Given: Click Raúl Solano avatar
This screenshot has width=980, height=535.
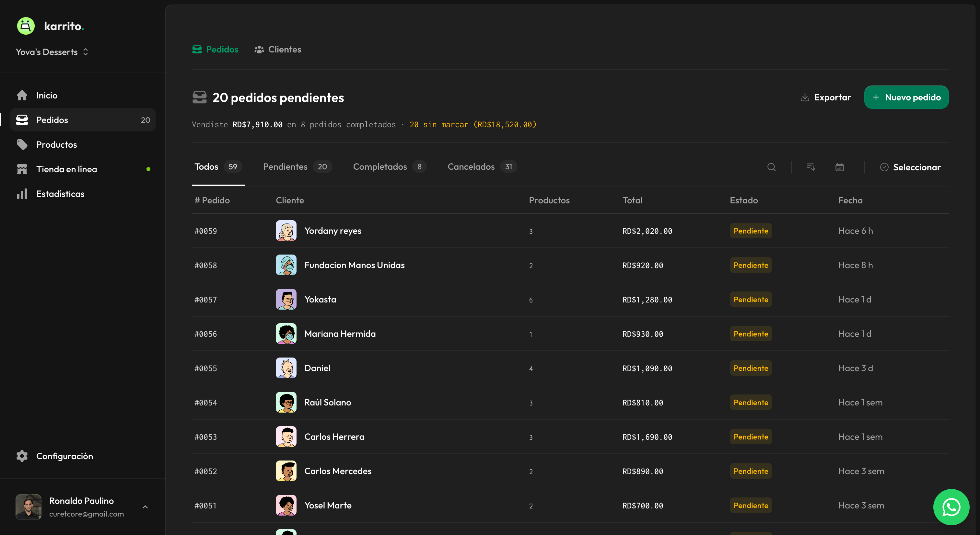Looking at the screenshot, I should (286, 402).
